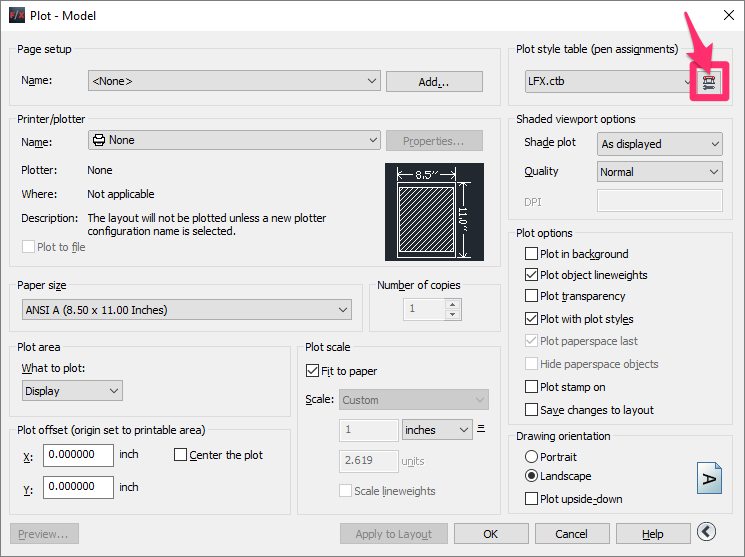The width and height of the screenshot is (745, 557).
Task: Click "Plot style table (pen assignments)" heading
Action: point(597,49)
